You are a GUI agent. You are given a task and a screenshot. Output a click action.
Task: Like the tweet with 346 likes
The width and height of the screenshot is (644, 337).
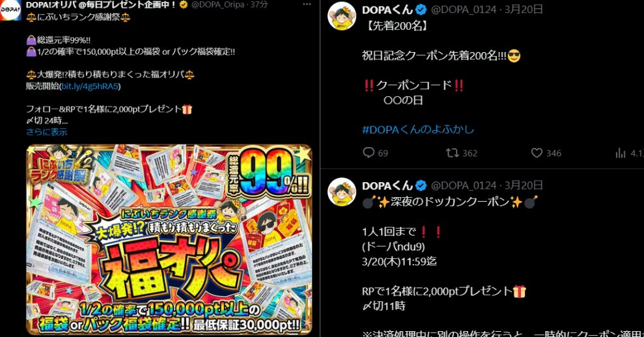point(537,153)
